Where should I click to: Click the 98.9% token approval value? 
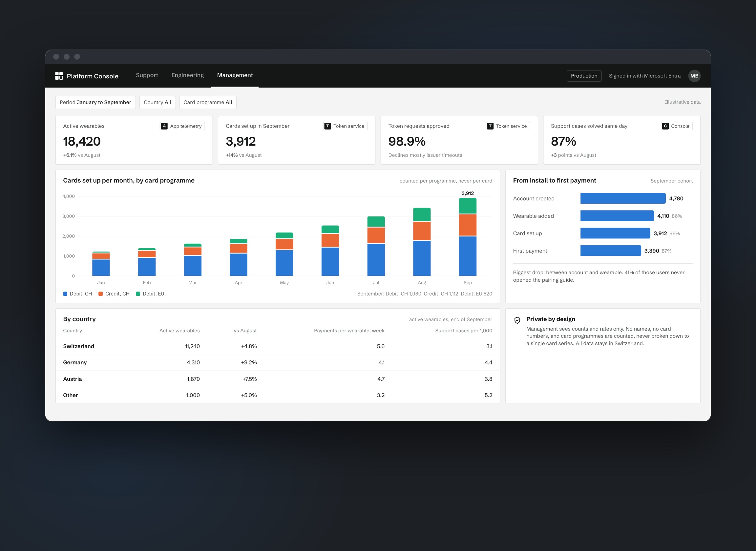(407, 141)
